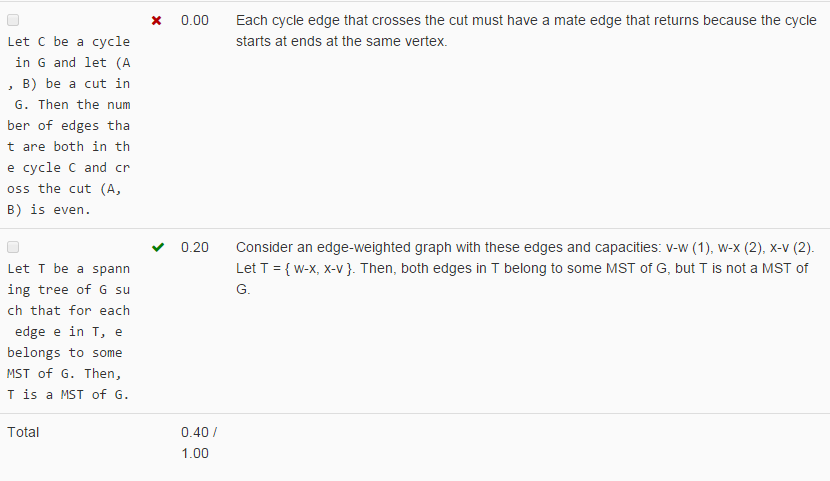This screenshot has height=481, width=830.
Task: Select the 0.20 score value
Action: 195,247
